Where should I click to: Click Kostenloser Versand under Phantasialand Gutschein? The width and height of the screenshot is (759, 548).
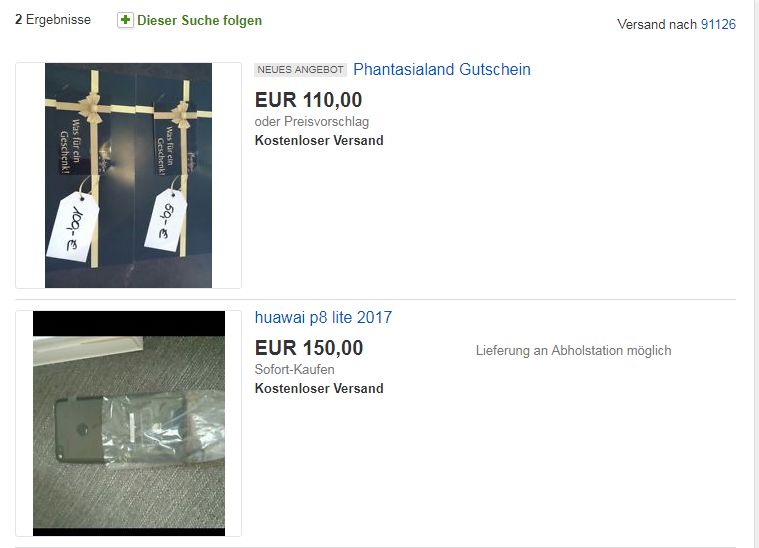tap(319, 140)
